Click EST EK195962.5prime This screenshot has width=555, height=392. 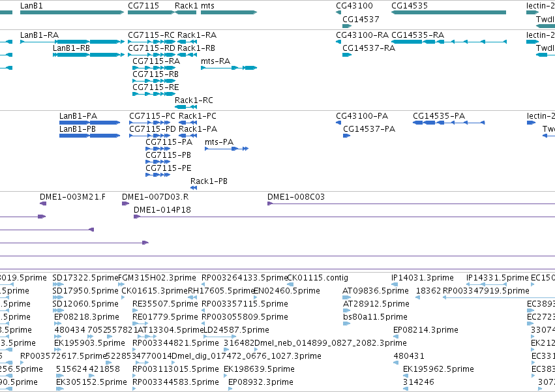coord(406,376)
